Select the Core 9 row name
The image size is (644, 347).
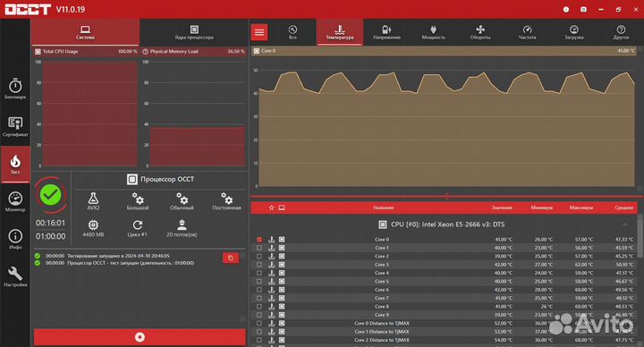(x=382, y=315)
